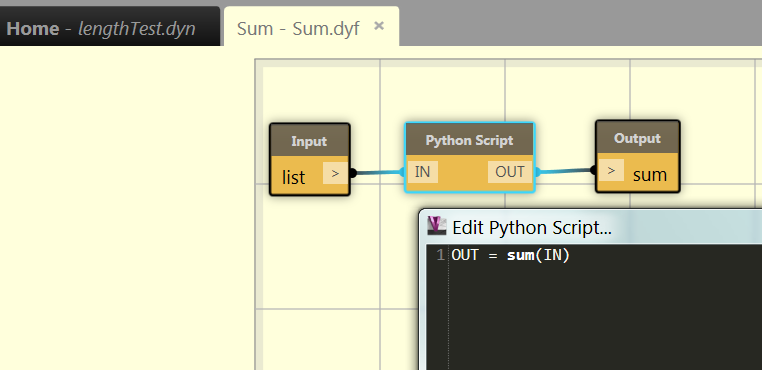
Task: Select the Input node header
Action: pos(310,141)
